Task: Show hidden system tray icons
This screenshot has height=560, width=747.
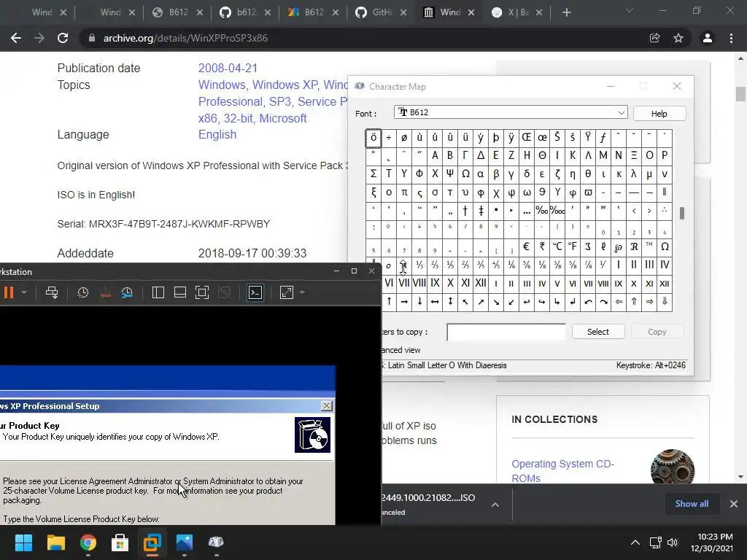Action: click(635, 542)
